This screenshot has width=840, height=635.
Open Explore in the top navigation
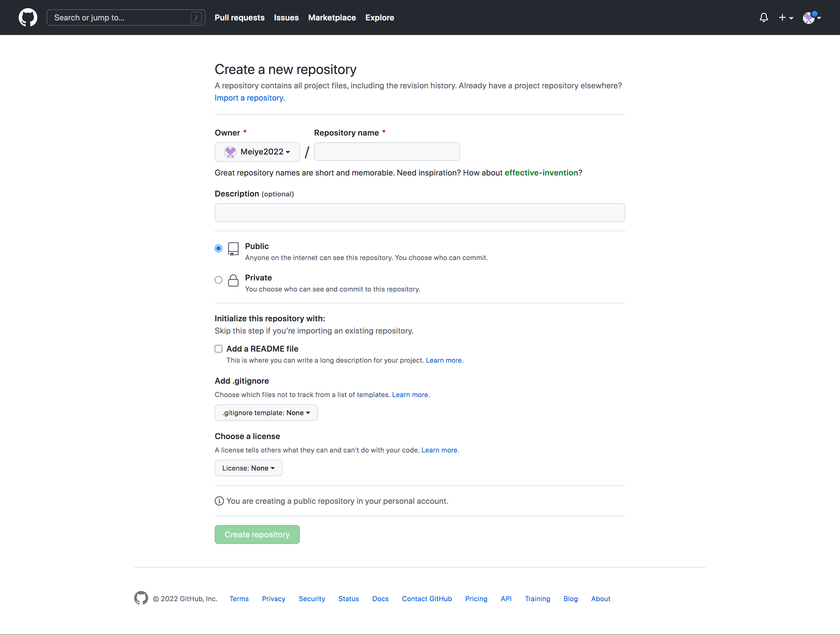pos(379,17)
